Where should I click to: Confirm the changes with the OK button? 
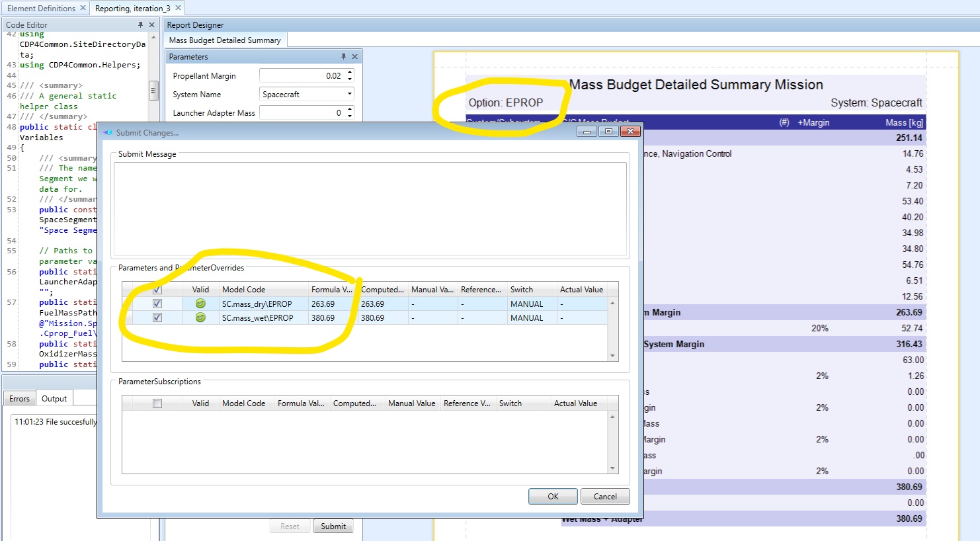click(x=553, y=496)
